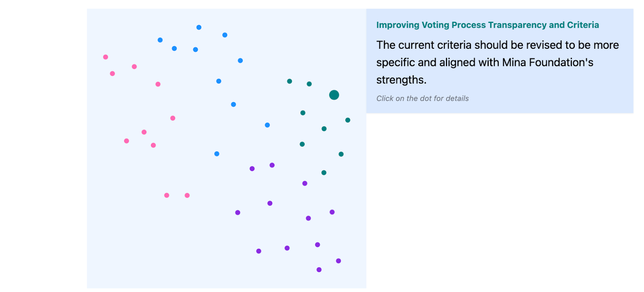Click the rightmost of the two lowest pink dots
Viewport: 644px width, 292px height.
pyautogui.click(x=187, y=195)
